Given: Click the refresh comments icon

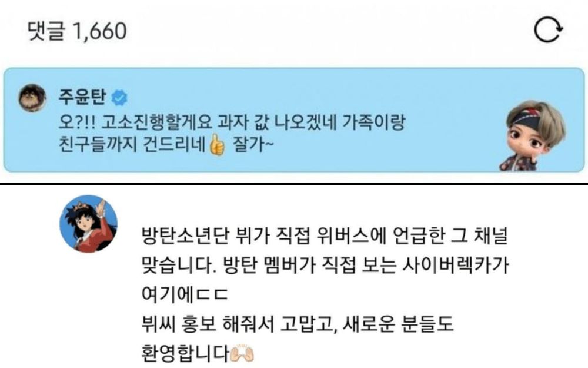Looking at the screenshot, I should (548, 30).
